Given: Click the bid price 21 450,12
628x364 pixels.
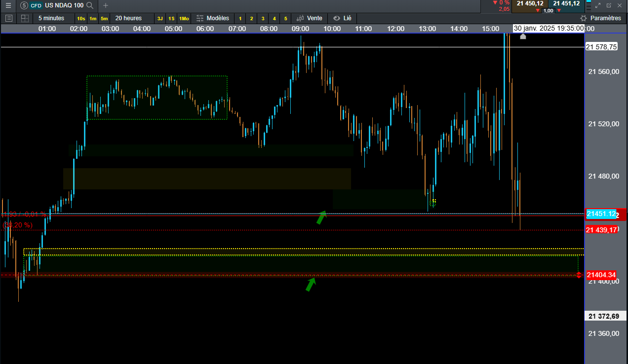Looking at the screenshot, I should (x=530, y=3).
